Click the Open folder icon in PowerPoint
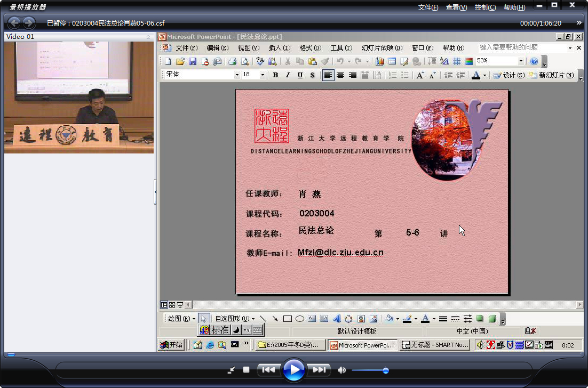 pyautogui.click(x=180, y=61)
